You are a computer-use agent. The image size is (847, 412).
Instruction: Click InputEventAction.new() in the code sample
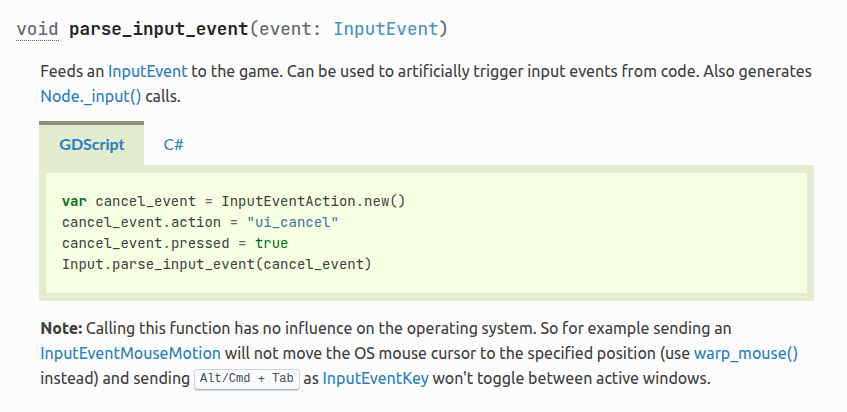point(313,200)
